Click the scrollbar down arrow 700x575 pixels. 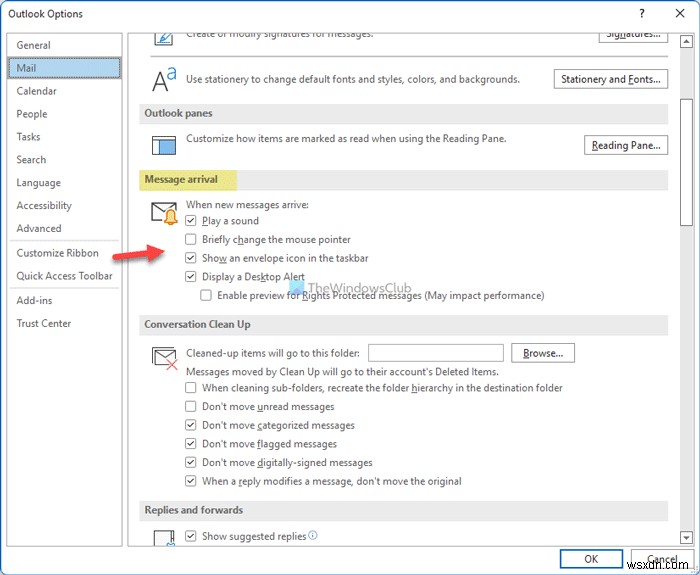click(x=686, y=537)
